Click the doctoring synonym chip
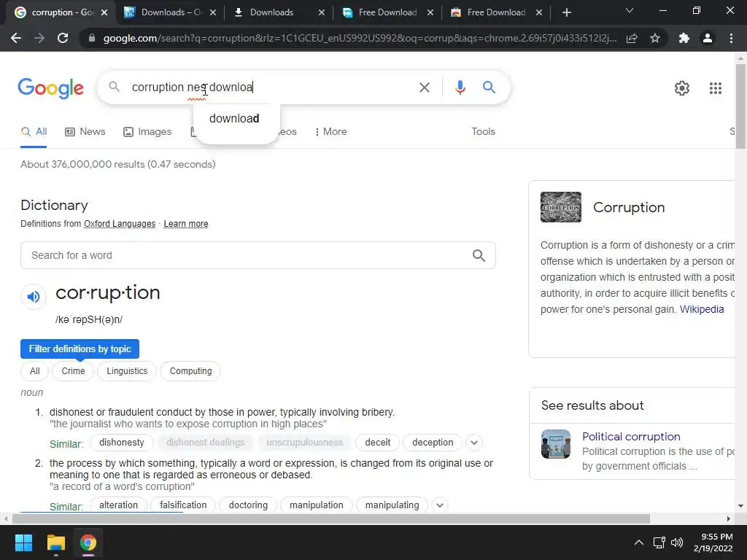 coord(248,505)
